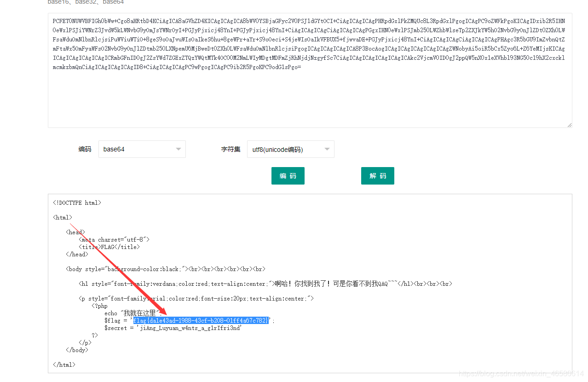This screenshot has height=382, width=588.
Task: Click the <p style="font-family:arial..."> line
Action: (x=196, y=298)
